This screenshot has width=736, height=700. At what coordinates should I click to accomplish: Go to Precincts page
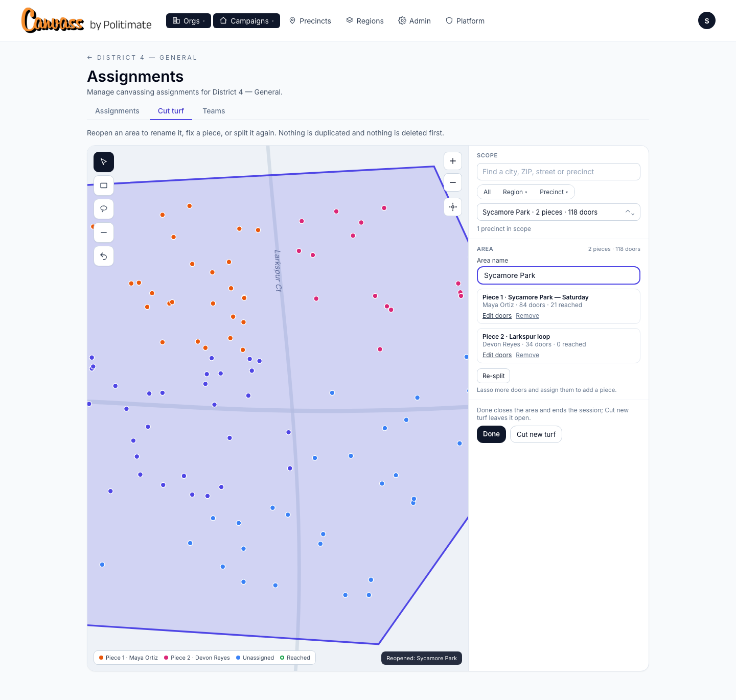click(x=310, y=21)
